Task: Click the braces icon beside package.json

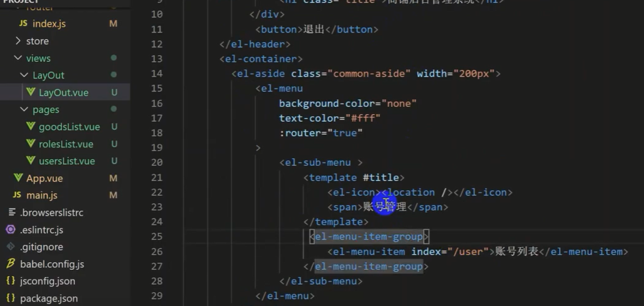Action: (11, 299)
